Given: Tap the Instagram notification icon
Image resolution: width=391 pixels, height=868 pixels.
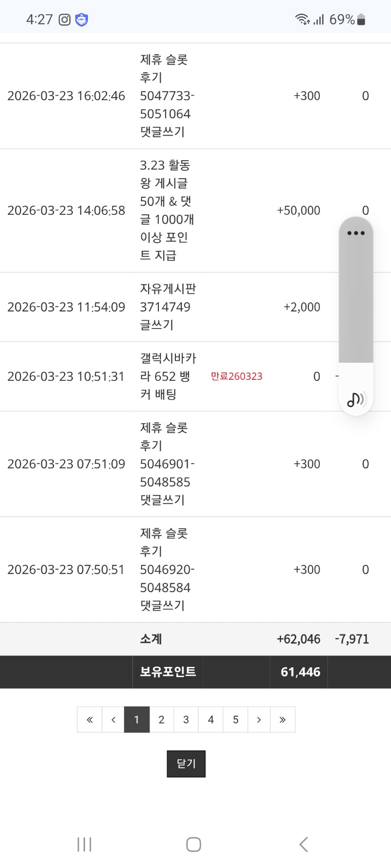Looking at the screenshot, I should click(65, 20).
